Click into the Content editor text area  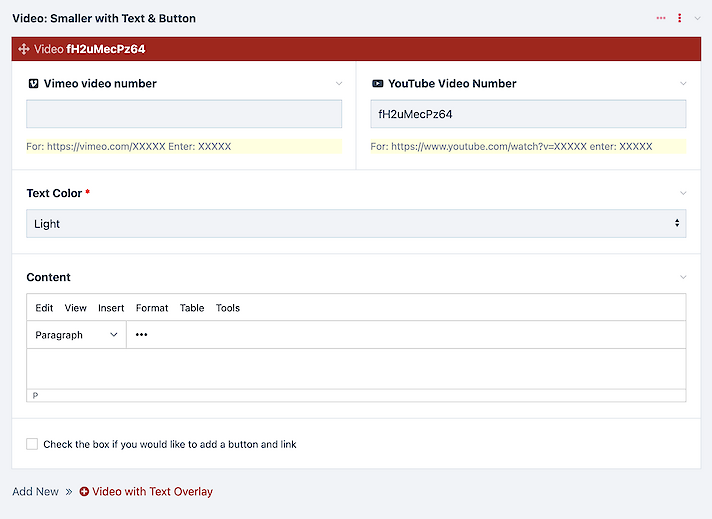pyautogui.click(x=356, y=369)
